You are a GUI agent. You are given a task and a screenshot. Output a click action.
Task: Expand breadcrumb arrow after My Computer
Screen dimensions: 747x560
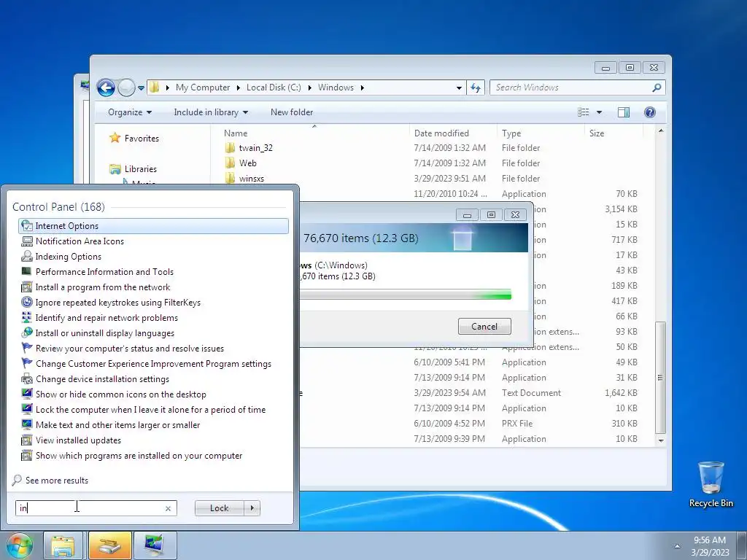(x=239, y=87)
